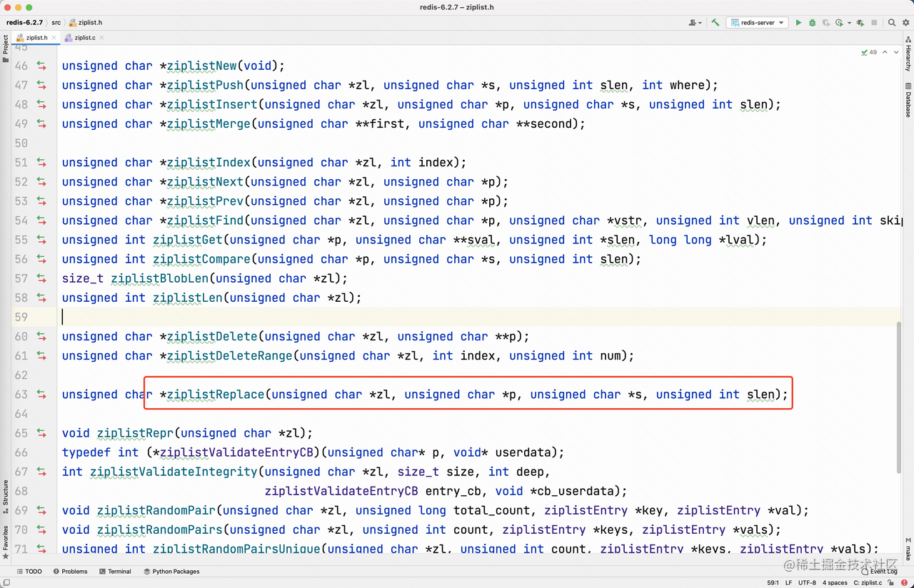Open the Favorites tool window
Screen dimensions: 914x588
(6, 542)
